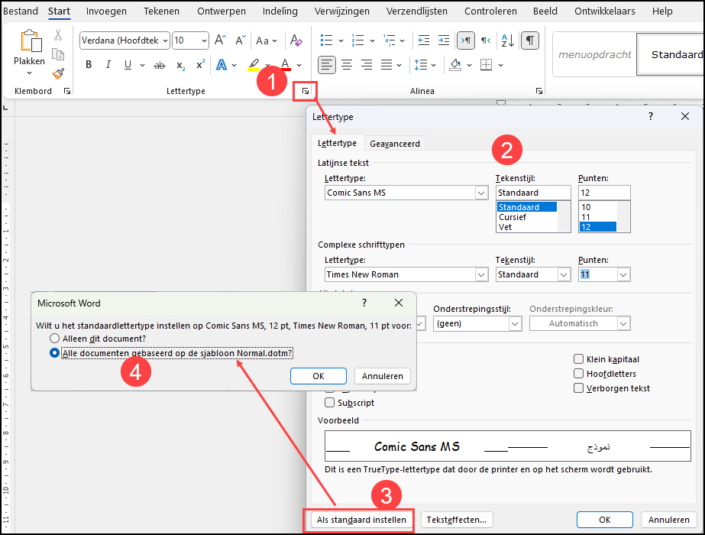Screen dimensions: 705x535
Task: Center-align text using the ribbon icon
Action: (347, 65)
